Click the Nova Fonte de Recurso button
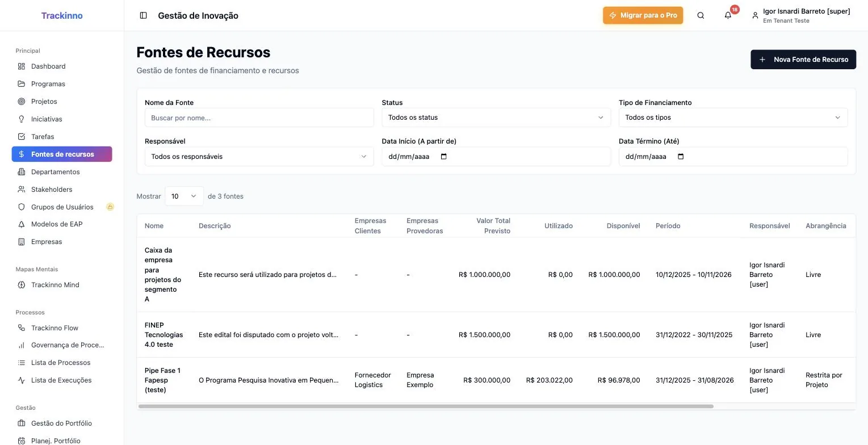This screenshot has height=445, width=868. (x=803, y=60)
